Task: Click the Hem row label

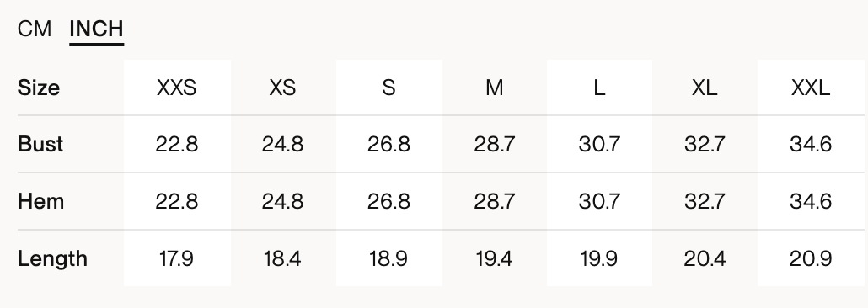Action: 41,201
